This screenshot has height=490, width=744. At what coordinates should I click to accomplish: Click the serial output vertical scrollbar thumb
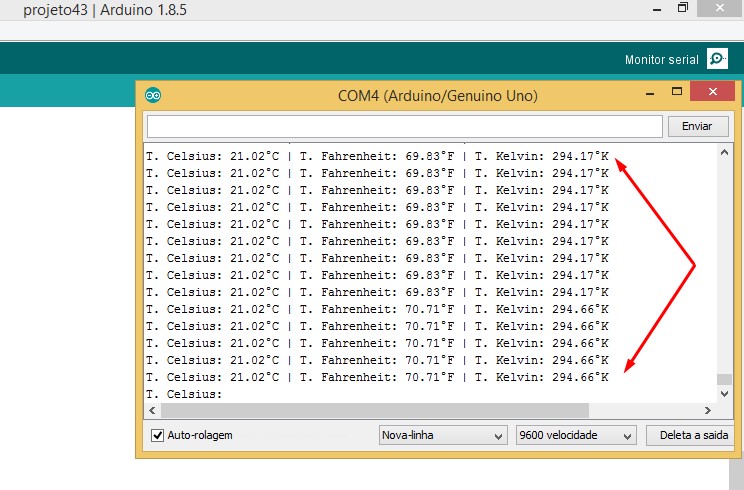724,380
